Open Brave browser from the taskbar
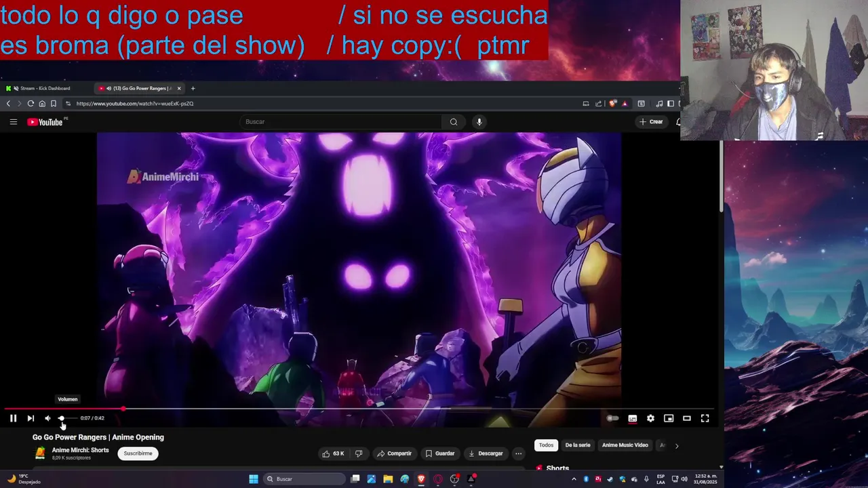This screenshot has width=868, height=488. 421,479
